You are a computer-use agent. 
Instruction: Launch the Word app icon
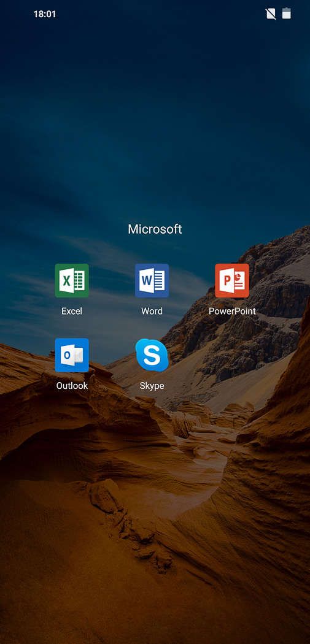point(152,280)
